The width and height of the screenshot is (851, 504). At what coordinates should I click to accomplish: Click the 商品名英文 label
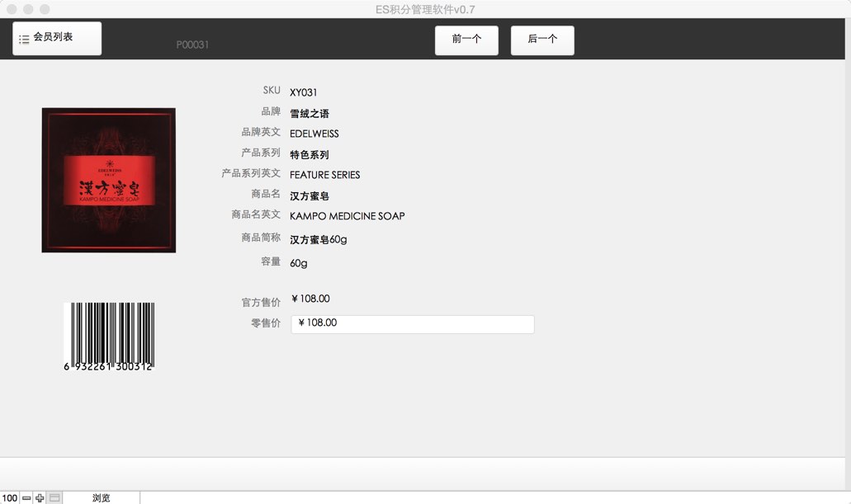pos(256,214)
